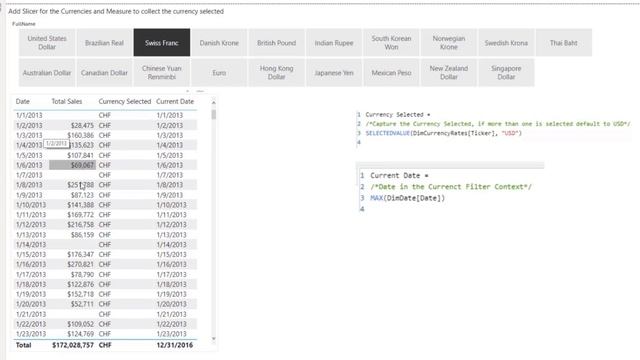This screenshot has width=640, height=360.
Task: Select the Euro currency tile
Action: click(x=219, y=73)
